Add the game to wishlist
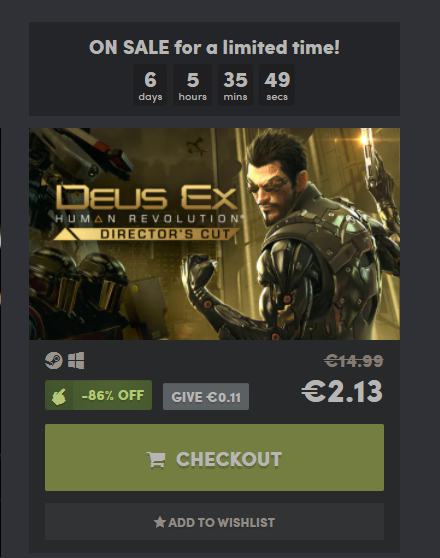This screenshot has width=440, height=558. (214, 522)
